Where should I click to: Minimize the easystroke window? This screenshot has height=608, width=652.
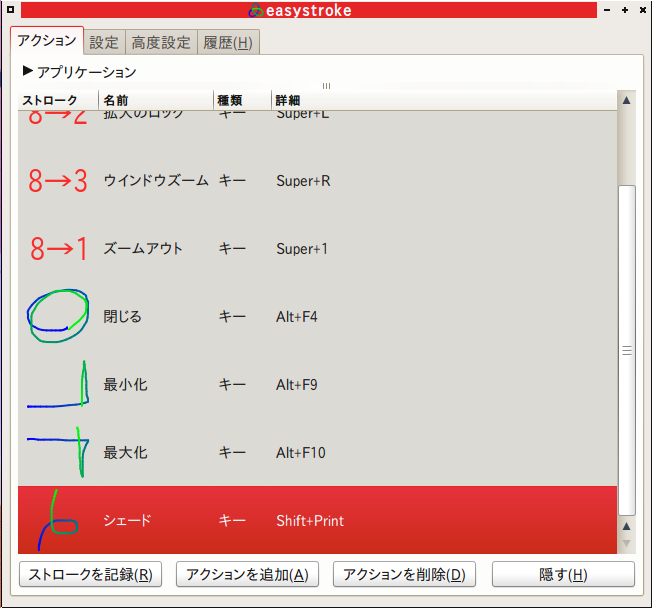(607, 10)
